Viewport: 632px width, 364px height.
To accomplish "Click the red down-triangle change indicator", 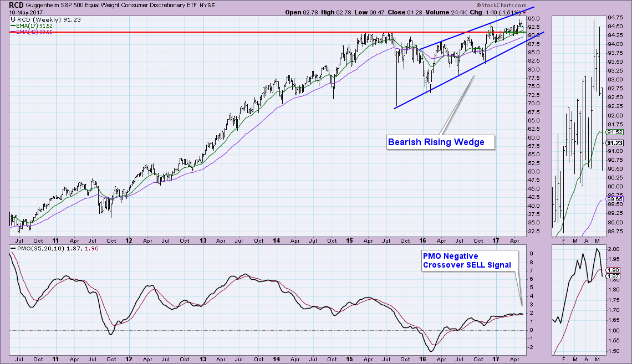I will (x=524, y=13).
